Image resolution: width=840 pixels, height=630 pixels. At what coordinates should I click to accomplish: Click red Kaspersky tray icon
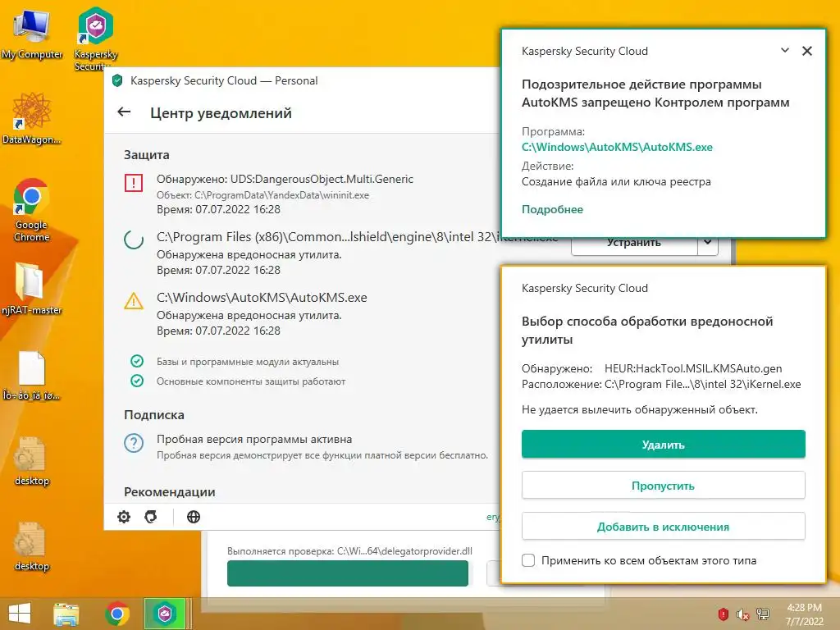pyautogui.click(x=724, y=614)
